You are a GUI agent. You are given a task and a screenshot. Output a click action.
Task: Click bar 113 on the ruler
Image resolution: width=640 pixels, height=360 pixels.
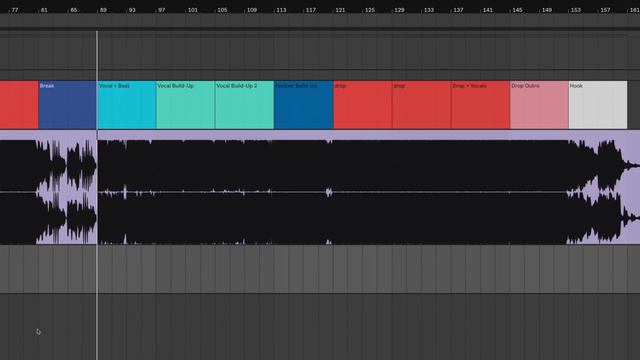pyautogui.click(x=281, y=10)
